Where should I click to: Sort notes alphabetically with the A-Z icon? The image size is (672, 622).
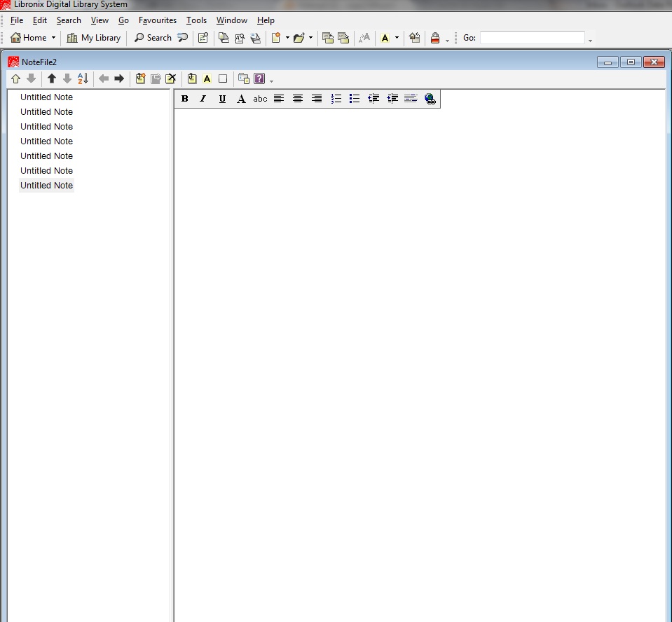pos(83,78)
